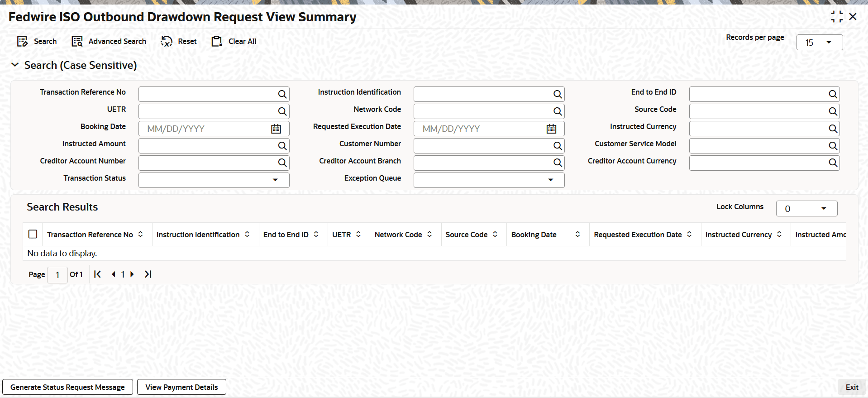Open lookup for Source Code field

833,111
